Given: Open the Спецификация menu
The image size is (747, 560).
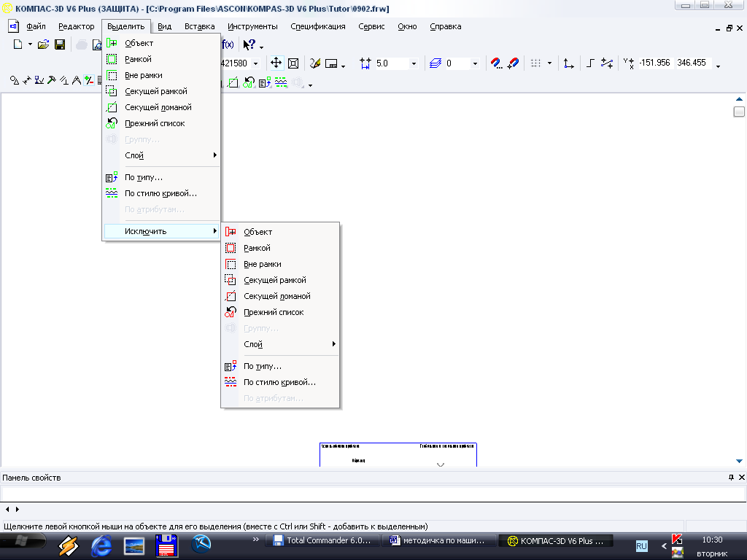Looking at the screenshot, I should [318, 27].
